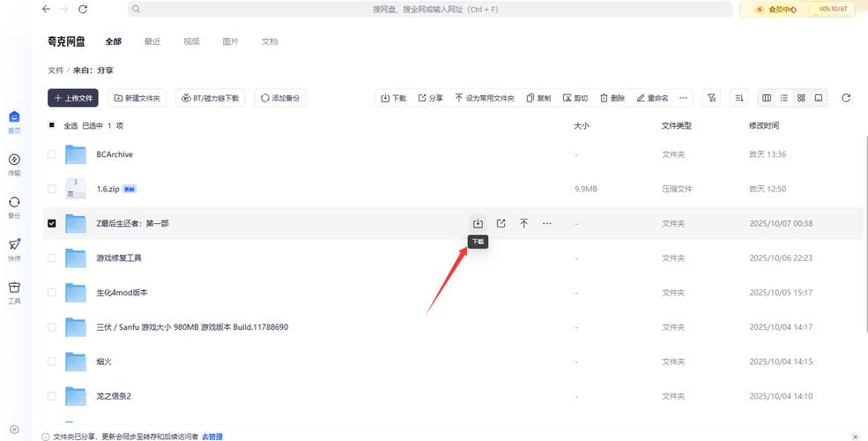Open the settings gear in sidebar
Viewport: 868px width, 441px height.
(14, 430)
